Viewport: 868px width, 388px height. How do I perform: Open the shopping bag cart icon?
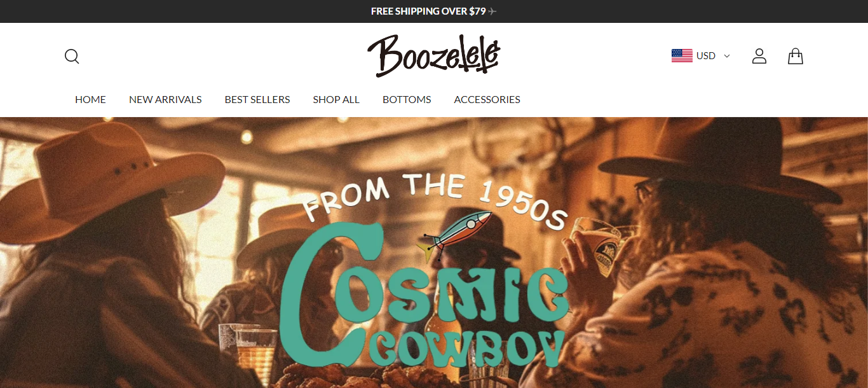pos(796,56)
